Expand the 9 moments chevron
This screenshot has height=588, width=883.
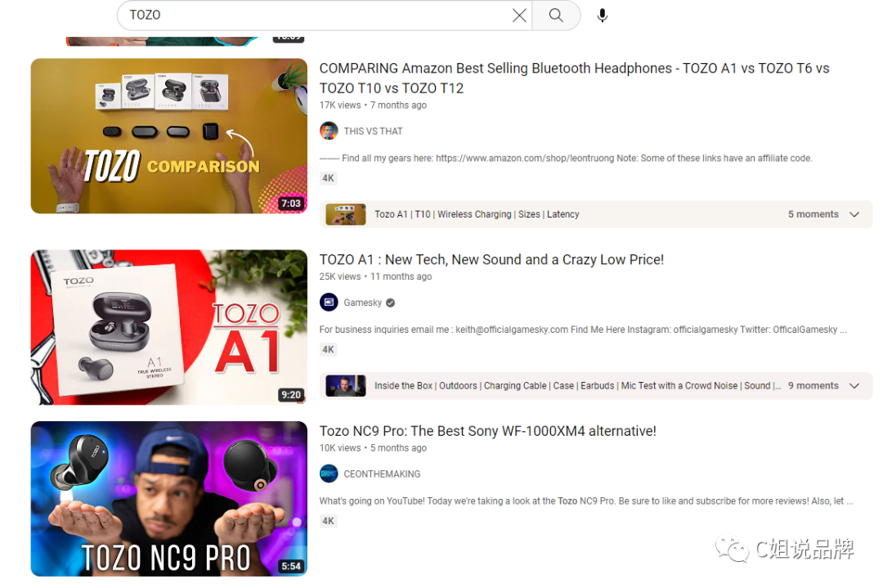point(854,386)
